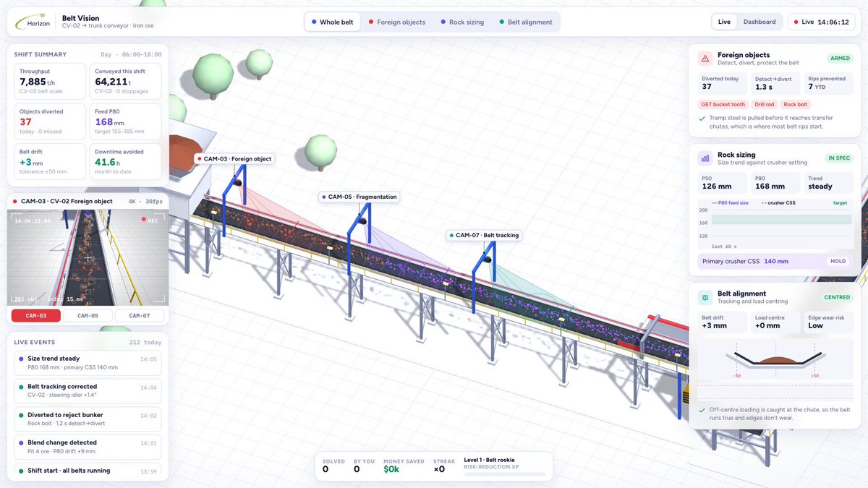Open the CAM-03 camera video preview
This screenshot has height=488, width=868.
88,257
